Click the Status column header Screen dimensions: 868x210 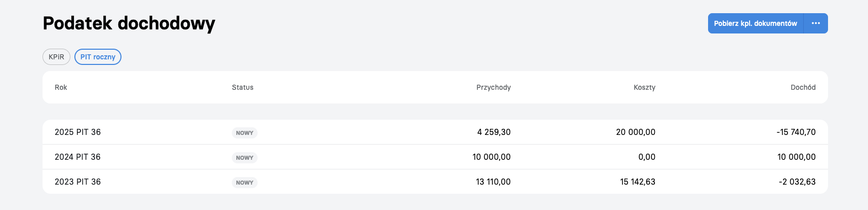tap(242, 87)
